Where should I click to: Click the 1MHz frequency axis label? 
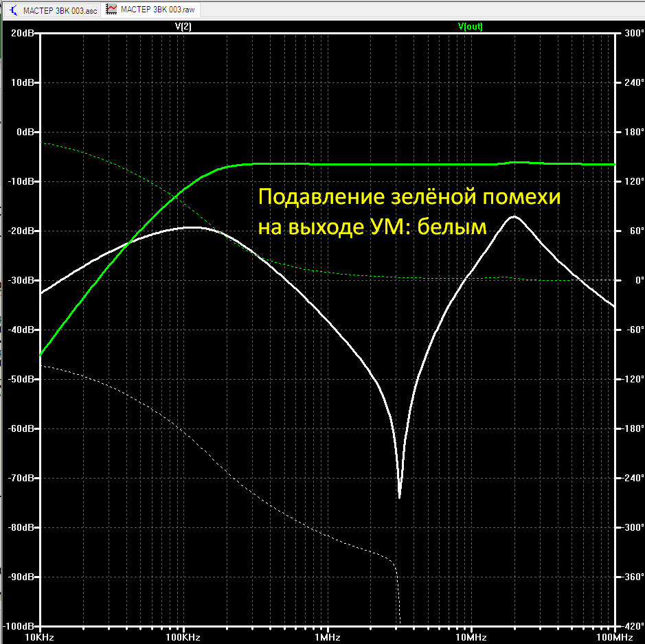click(328, 637)
